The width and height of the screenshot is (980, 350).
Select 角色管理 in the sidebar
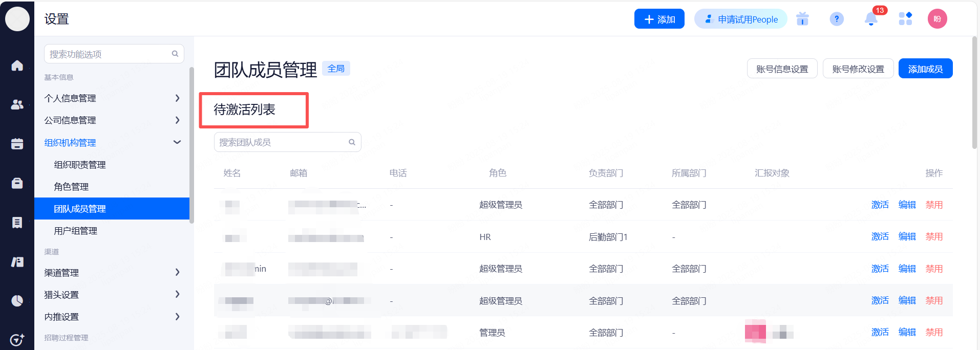pos(71,187)
